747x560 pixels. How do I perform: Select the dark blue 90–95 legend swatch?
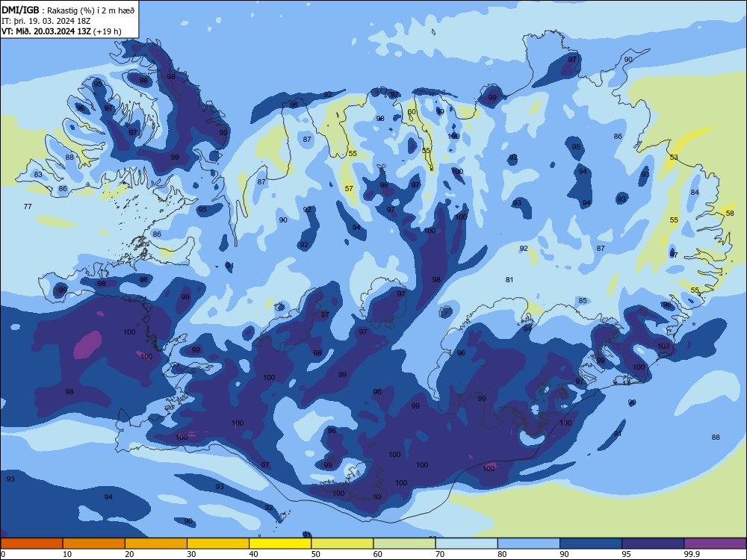(x=591, y=544)
